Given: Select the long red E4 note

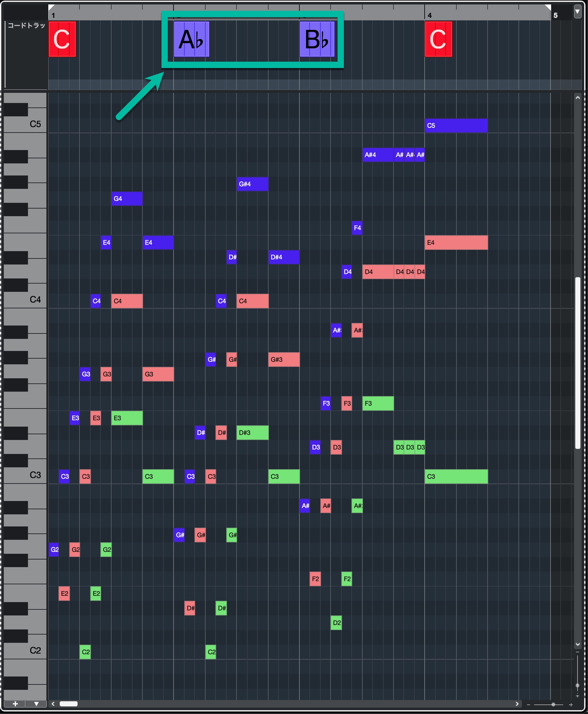Looking at the screenshot, I should point(456,243).
